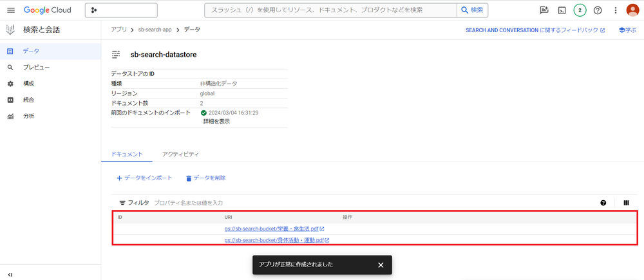Open the column display options icon
This screenshot has height=280, width=644.
[627, 203]
